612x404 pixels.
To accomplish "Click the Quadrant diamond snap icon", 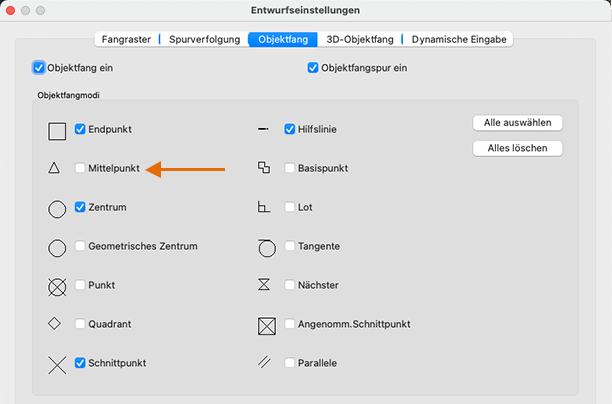I will click(x=55, y=323).
